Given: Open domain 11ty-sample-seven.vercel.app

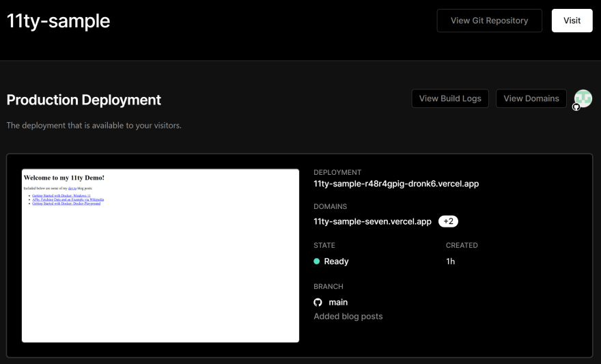Looking at the screenshot, I should click(x=372, y=221).
